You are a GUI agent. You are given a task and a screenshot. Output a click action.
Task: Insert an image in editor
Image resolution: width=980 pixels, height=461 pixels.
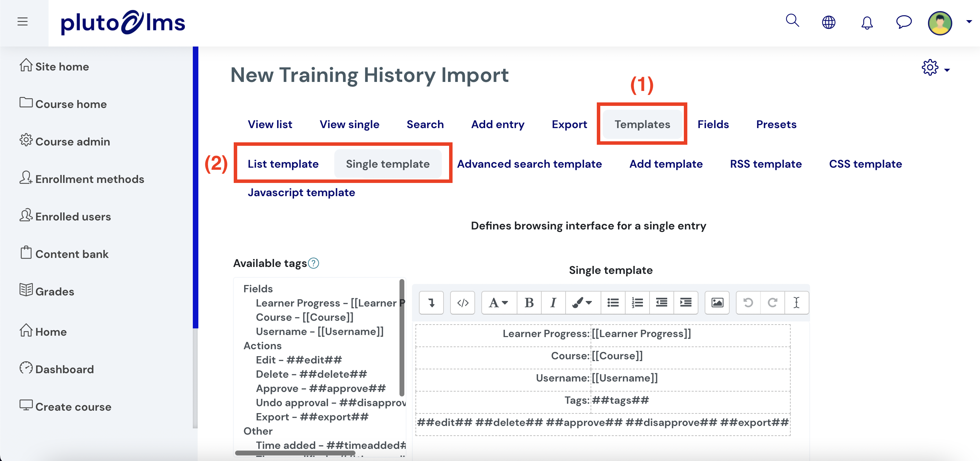coord(717,303)
